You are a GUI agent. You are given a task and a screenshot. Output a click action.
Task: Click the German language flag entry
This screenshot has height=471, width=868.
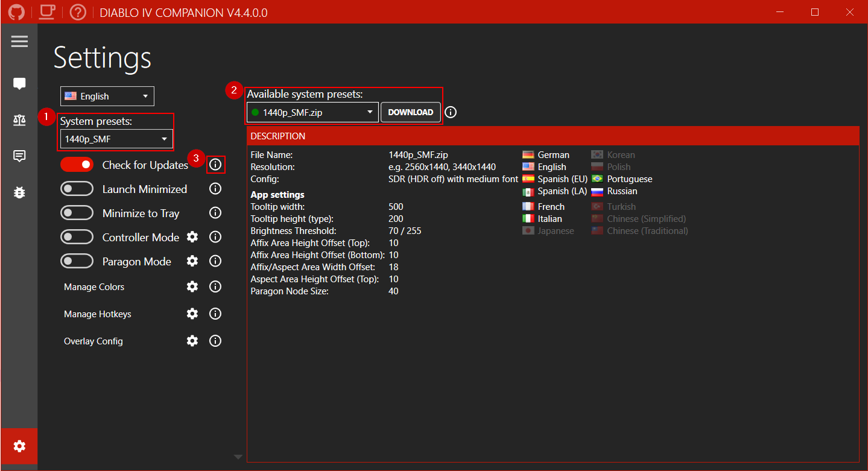pyautogui.click(x=546, y=155)
